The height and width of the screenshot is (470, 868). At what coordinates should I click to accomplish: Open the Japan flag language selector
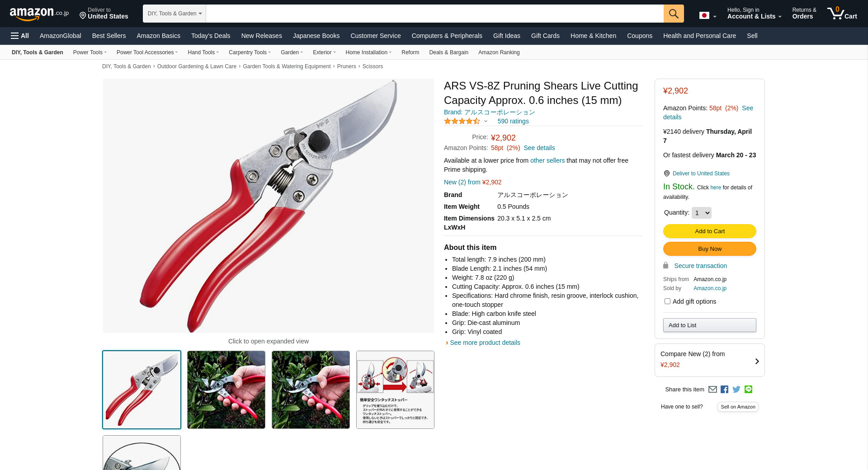point(708,16)
